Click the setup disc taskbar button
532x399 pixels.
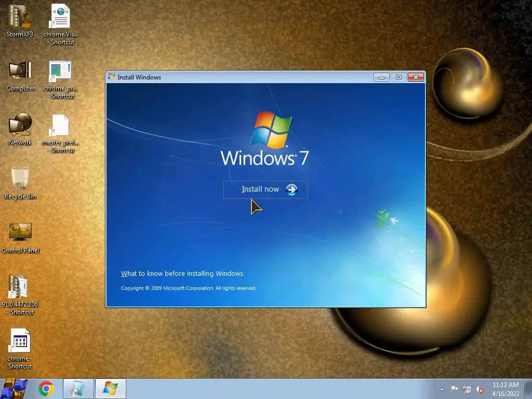pyautogui.click(x=78, y=389)
